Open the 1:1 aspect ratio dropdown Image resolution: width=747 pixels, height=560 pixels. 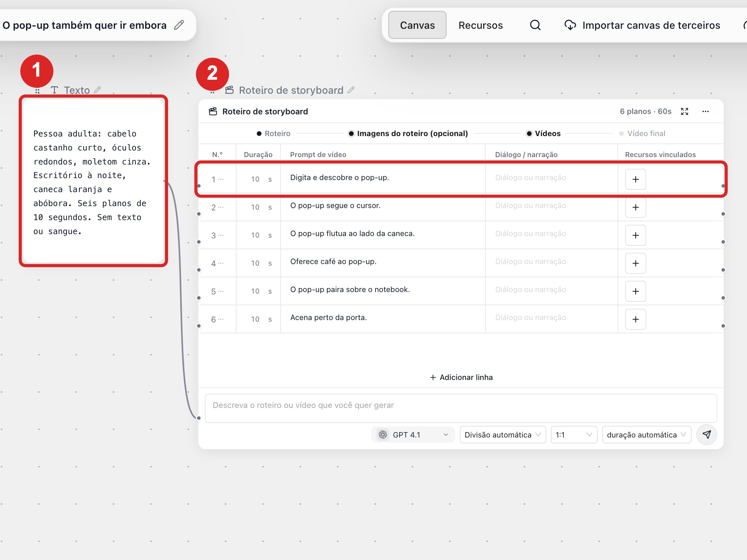574,435
